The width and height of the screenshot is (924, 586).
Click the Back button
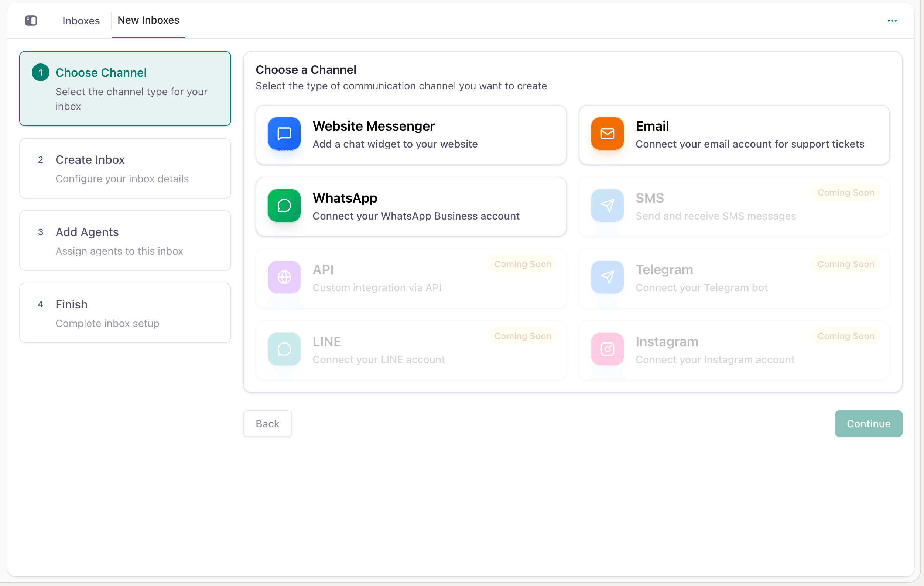[x=267, y=424]
